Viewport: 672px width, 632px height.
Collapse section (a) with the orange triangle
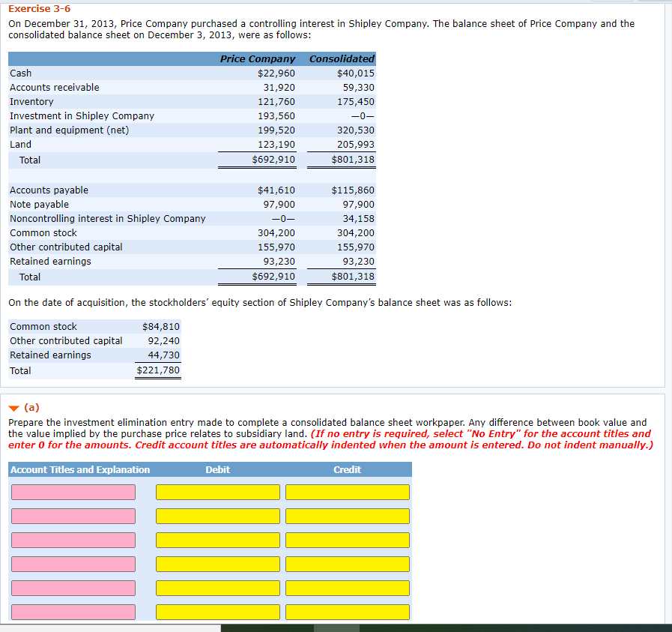[x=14, y=408]
